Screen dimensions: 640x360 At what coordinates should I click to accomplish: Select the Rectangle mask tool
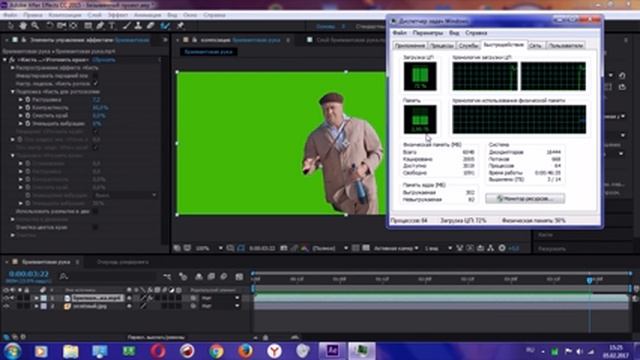pyautogui.click(x=88, y=26)
